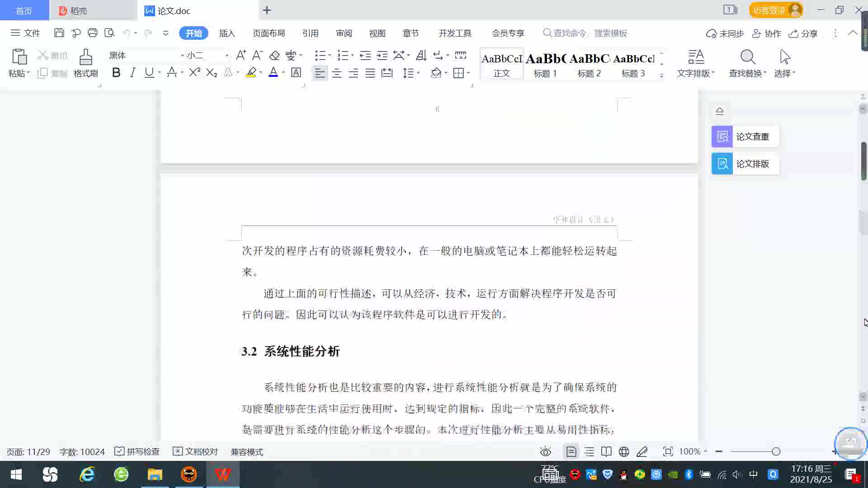Switch to web layout view icon

[x=624, y=451]
